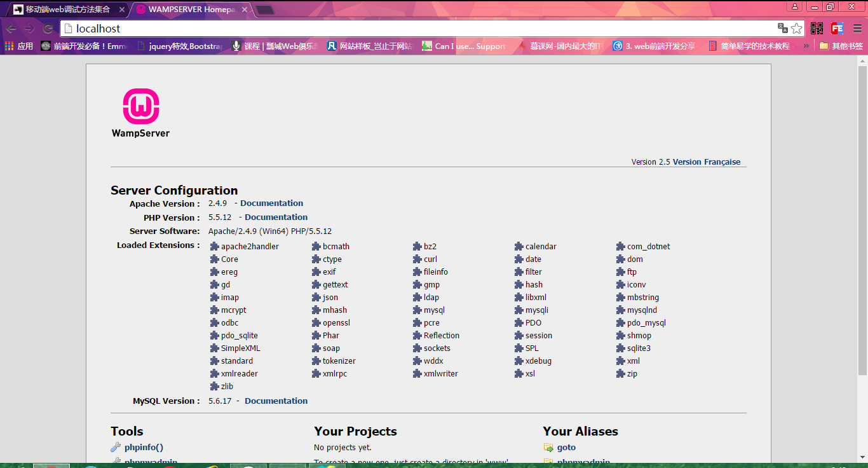The width and height of the screenshot is (868, 468).
Task: Click the bookmark star icon
Action: [796, 29]
